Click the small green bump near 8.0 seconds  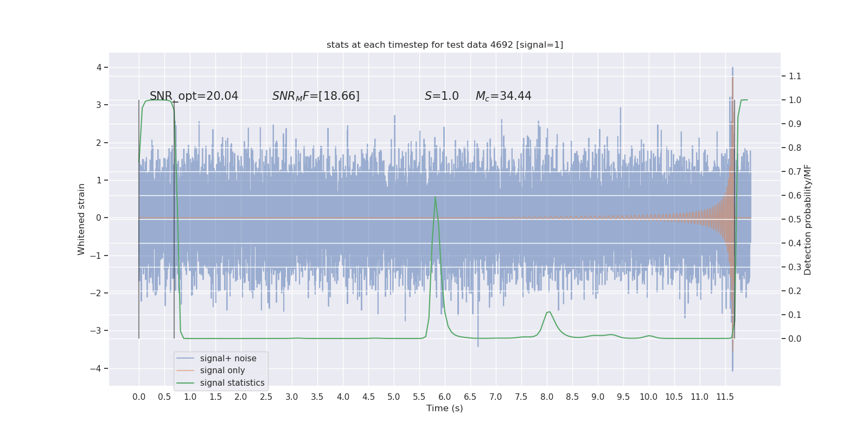tap(548, 312)
